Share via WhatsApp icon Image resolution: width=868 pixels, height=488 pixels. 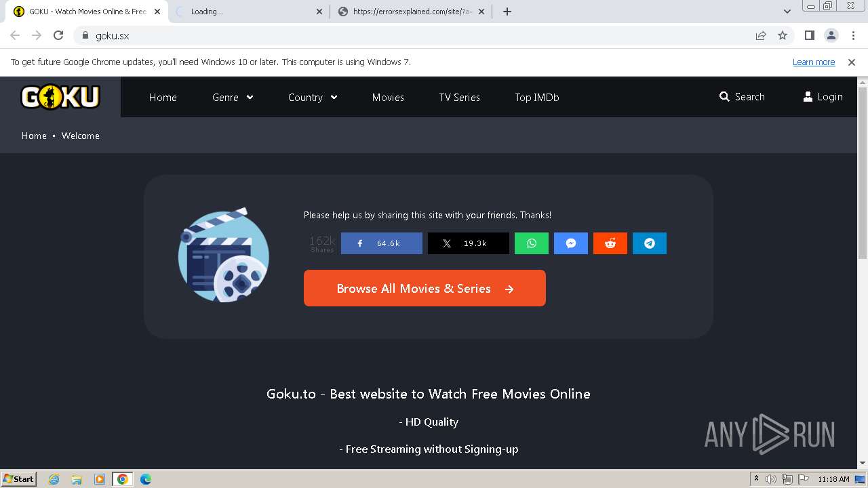532,243
